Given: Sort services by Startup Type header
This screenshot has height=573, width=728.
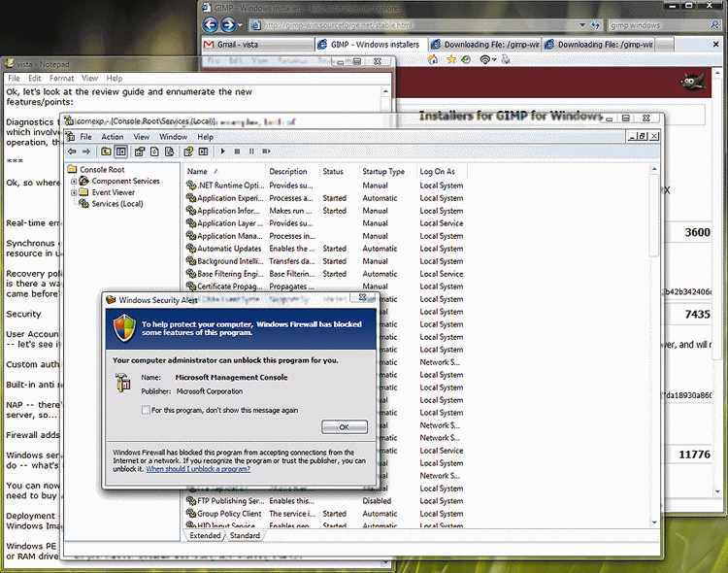Looking at the screenshot, I should click(387, 172).
